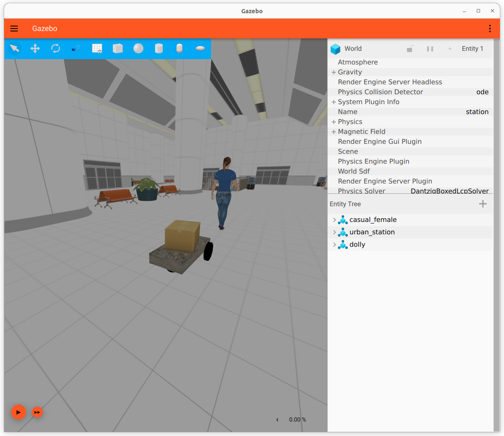Insert a box shape
The width and height of the screenshot is (504, 436).
(x=118, y=49)
